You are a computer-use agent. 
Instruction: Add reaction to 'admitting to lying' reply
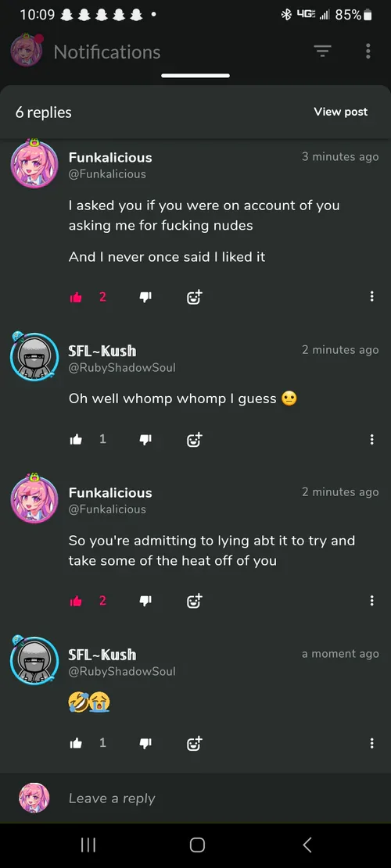[x=194, y=601]
